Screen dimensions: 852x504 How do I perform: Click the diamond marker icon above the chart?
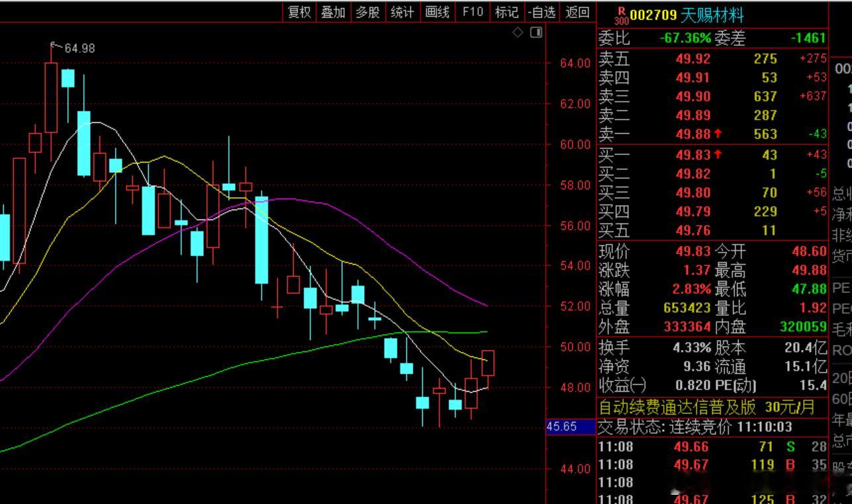518,32
